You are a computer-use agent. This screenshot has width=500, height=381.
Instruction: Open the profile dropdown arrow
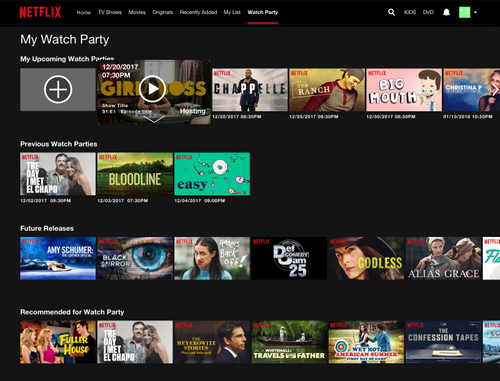coord(475,12)
